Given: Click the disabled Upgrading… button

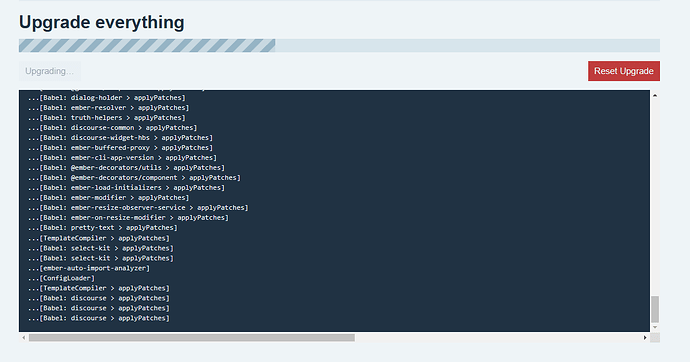Looking at the screenshot, I should click(49, 71).
